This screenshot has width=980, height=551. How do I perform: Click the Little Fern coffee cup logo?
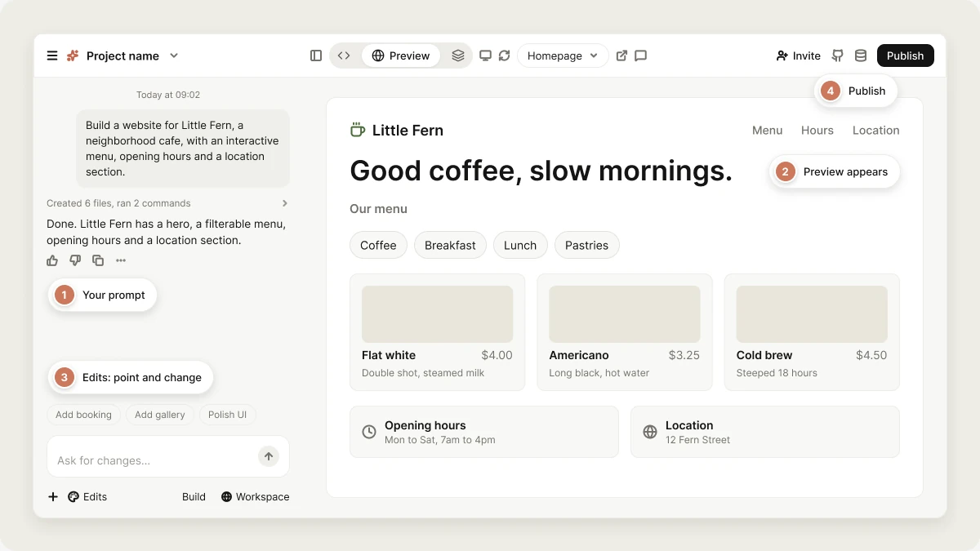(x=357, y=130)
